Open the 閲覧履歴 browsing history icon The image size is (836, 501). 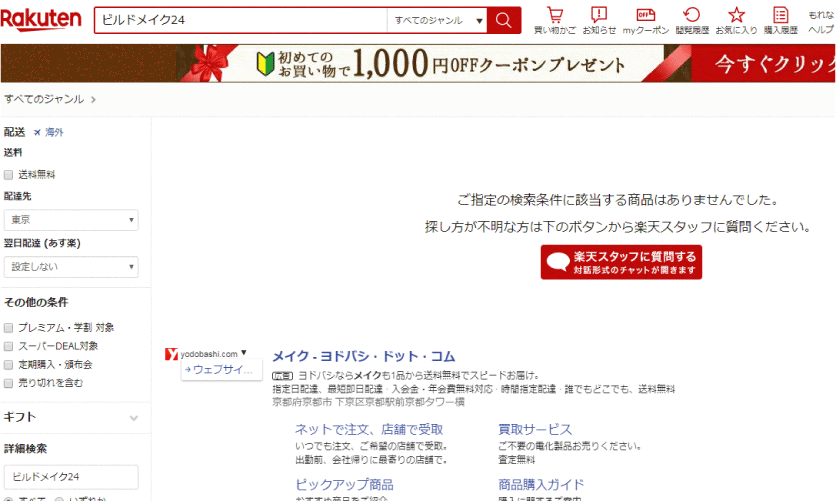pos(692,21)
